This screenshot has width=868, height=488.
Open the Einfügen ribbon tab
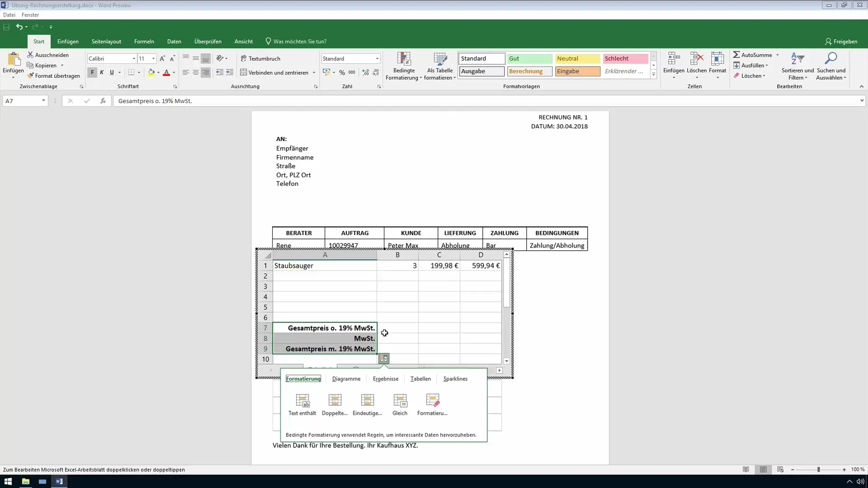pos(68,42)
